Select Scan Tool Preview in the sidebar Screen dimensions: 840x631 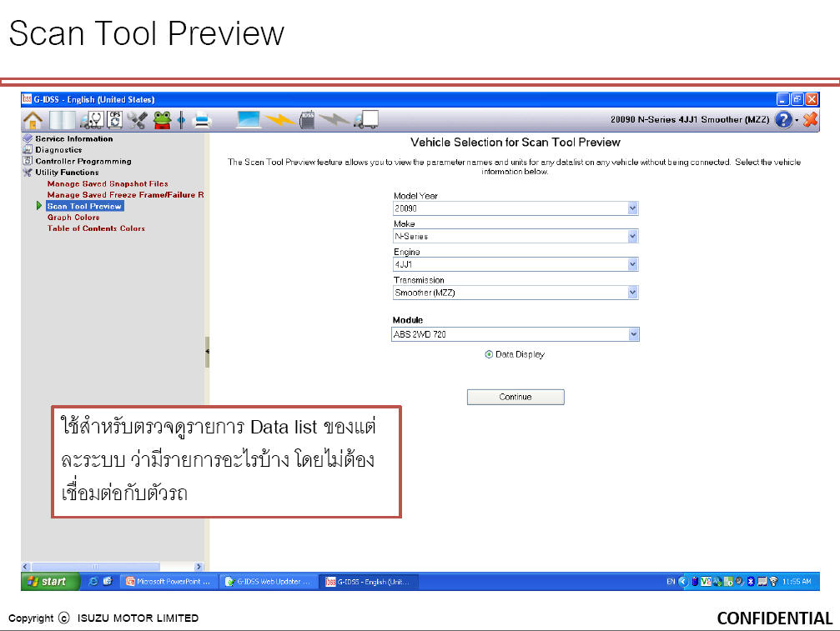coord(84,206)
